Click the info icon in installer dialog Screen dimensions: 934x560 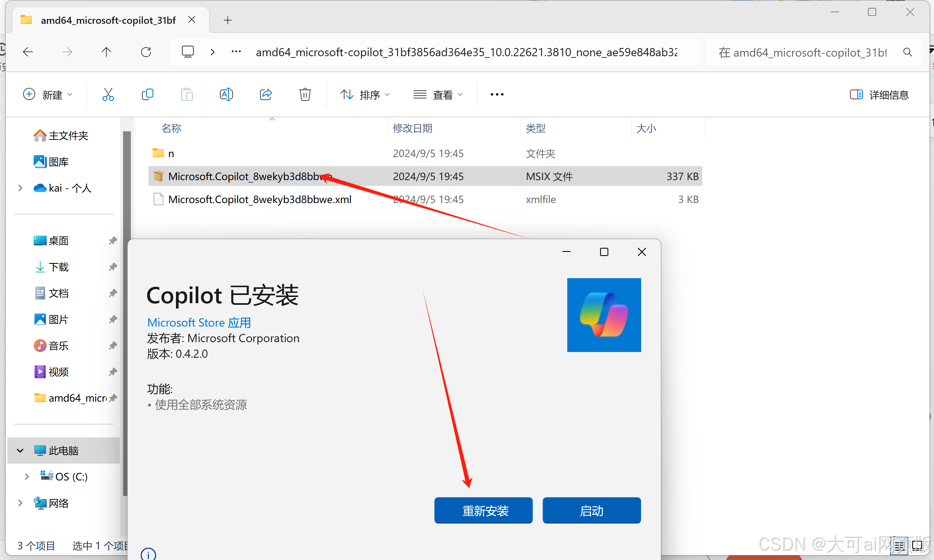[x=148, y=554]
